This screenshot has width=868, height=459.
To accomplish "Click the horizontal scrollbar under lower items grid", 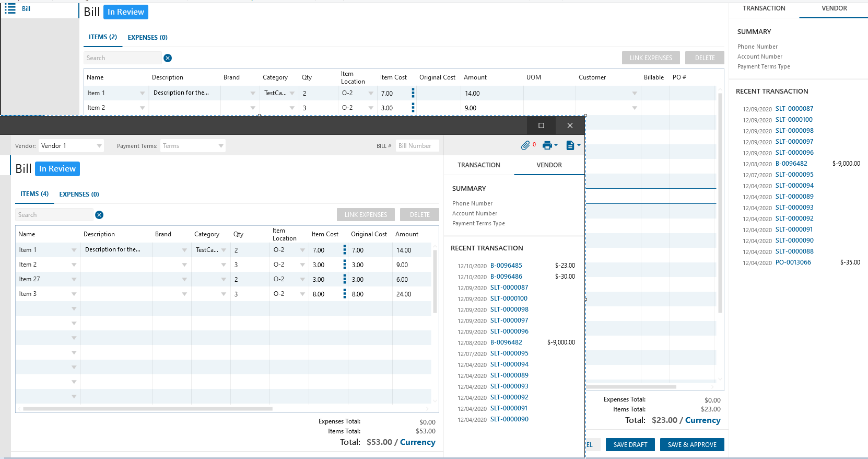I will pos(147,409).
